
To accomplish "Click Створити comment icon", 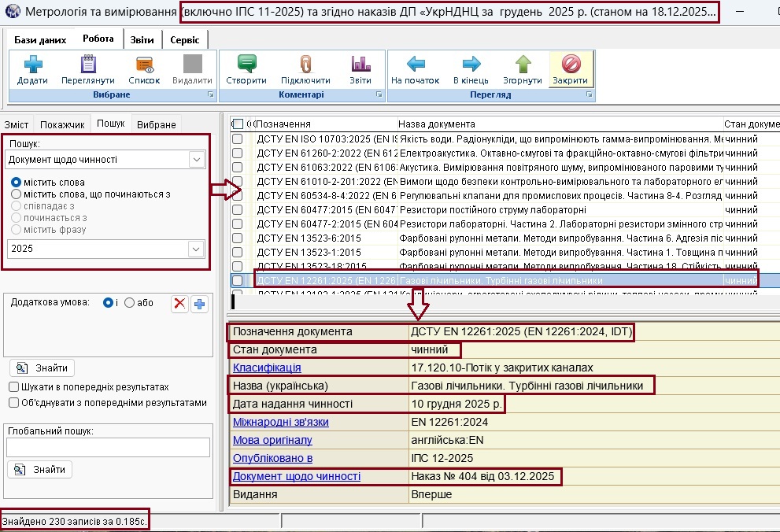I will click(246, 65).
